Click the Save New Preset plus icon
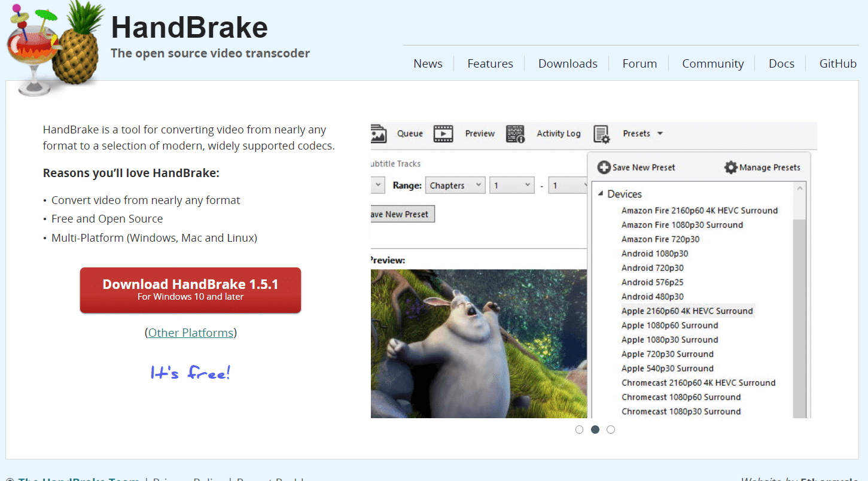868x481 pixels. point(604,168)
